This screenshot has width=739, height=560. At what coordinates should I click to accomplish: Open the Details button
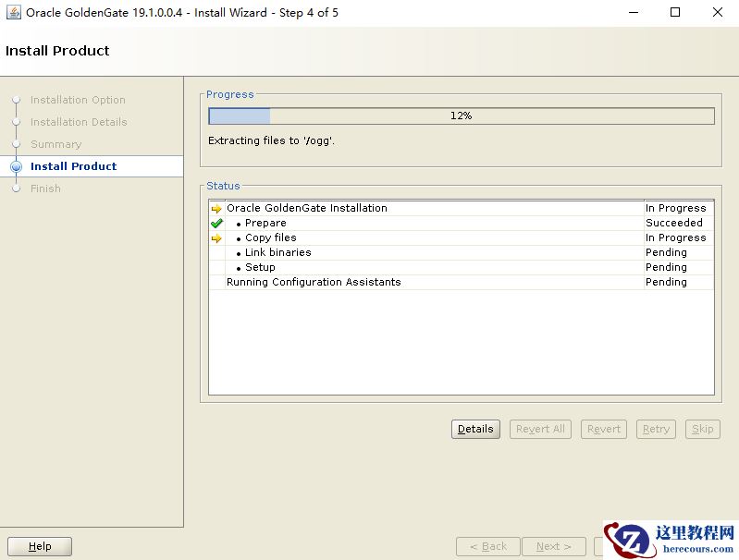[475, 429]
